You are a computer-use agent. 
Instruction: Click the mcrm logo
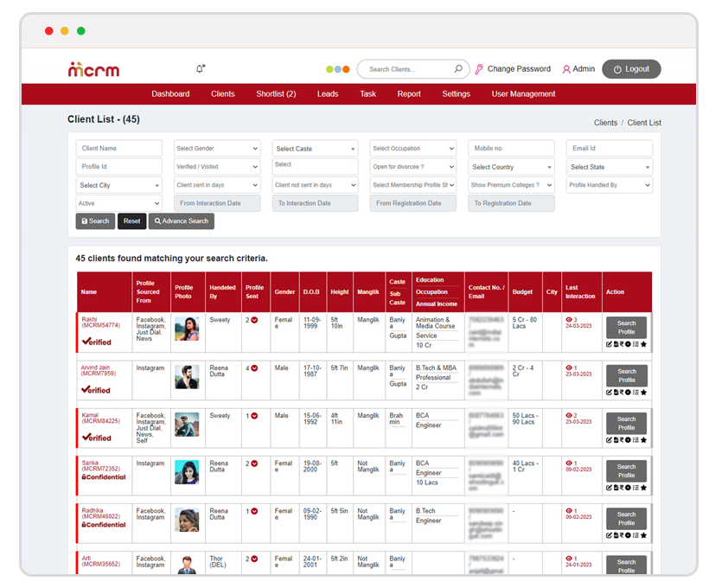93,70
